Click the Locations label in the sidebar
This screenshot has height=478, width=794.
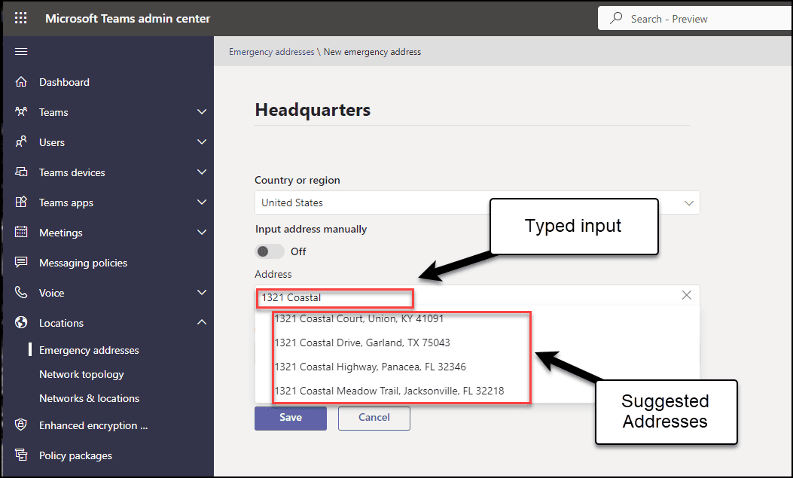tap(61, 323)
